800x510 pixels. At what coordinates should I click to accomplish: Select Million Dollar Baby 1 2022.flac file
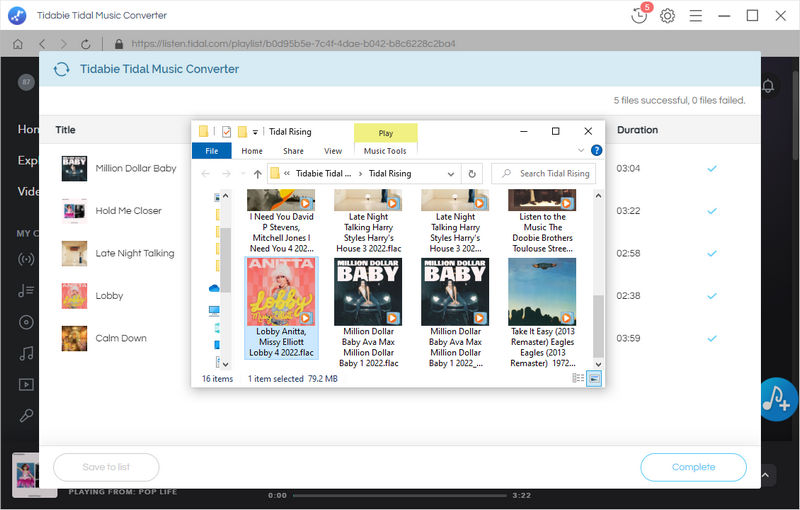[x=368, y=313]
